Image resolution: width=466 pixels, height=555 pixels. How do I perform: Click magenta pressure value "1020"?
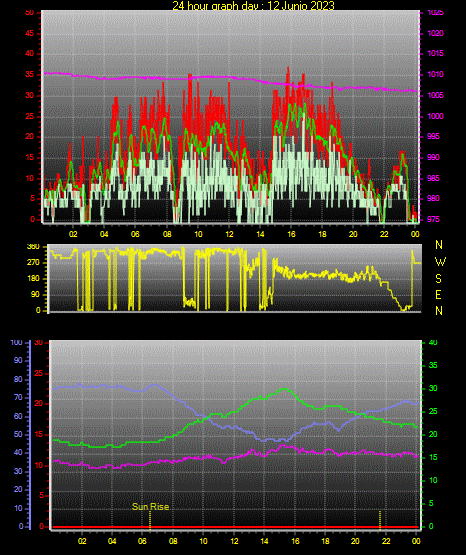click(436, 33)
